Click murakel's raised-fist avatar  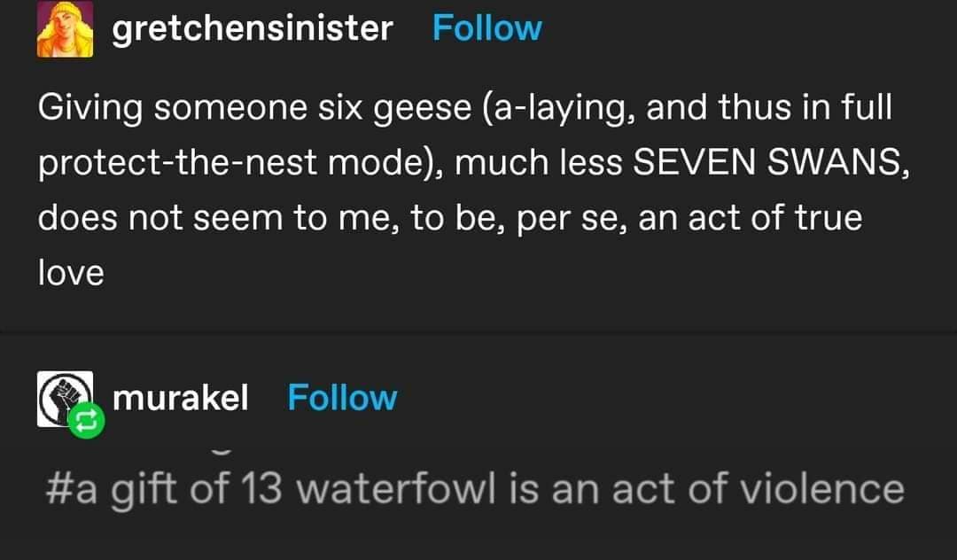click(x=64, y=398)
